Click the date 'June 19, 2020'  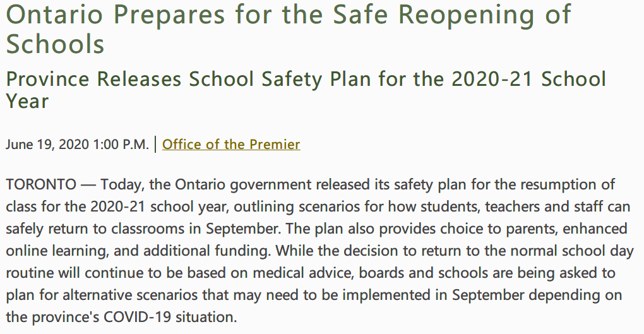click(x=47, y=145)
